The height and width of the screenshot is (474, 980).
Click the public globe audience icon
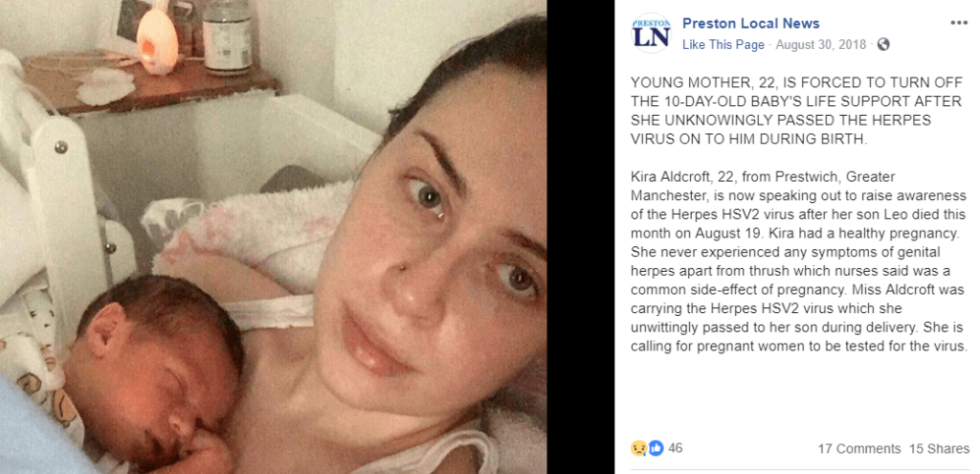coord(883,44)
